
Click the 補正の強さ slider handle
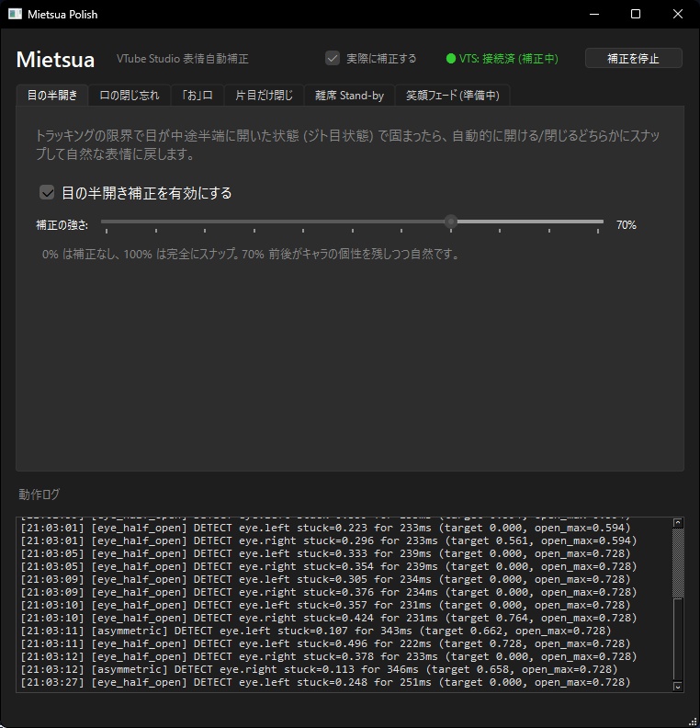tap(450, 222)
